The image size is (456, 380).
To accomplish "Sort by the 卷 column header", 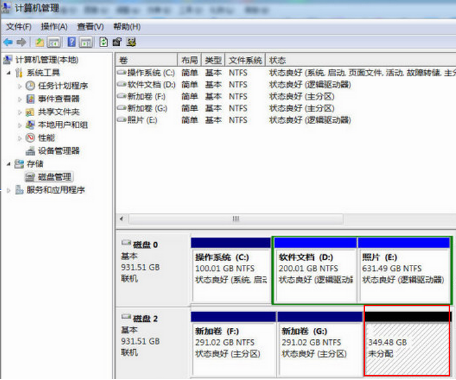I will (x=146, y=60).
